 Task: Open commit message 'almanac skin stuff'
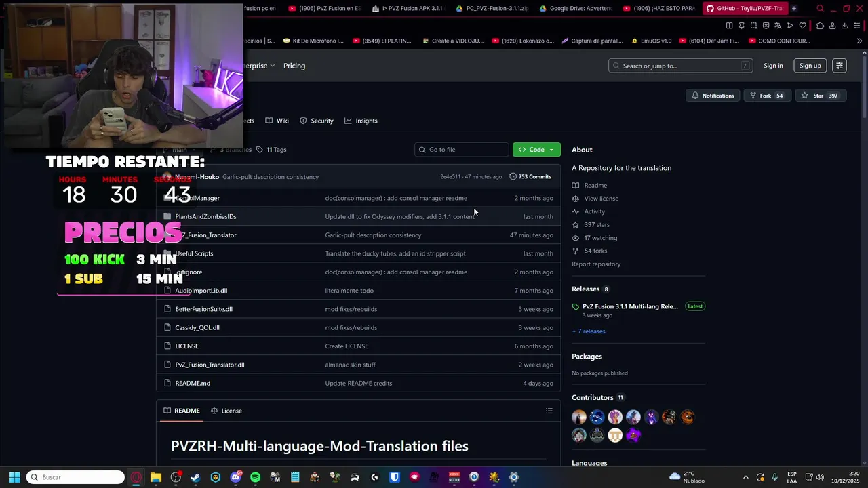[x=350, y=365]
